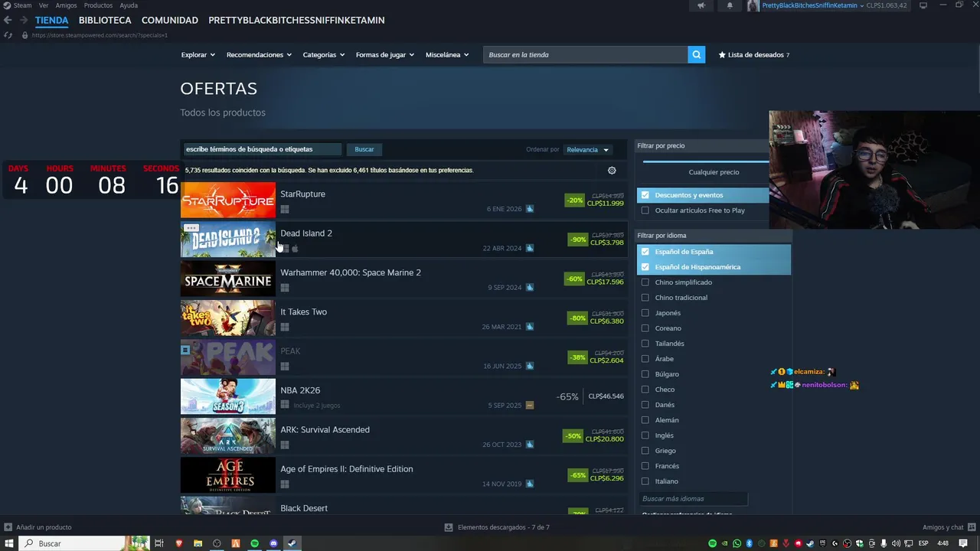Open the Productos menu
Image resolution: width=980 pixels, height=551 pixels.
(98, 5)
